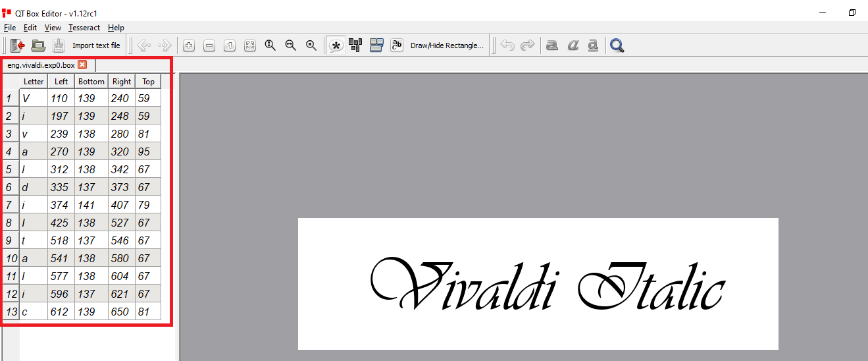This screenshot has width=868, height=361.
Task: Click the italic 'a' formatting icon
Action: coord(573,45)
